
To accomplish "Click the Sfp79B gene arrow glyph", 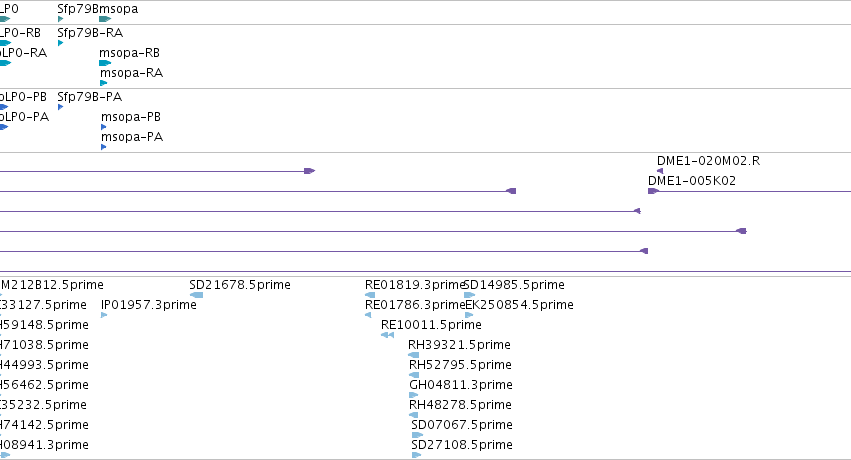I will tap(60, 19).
